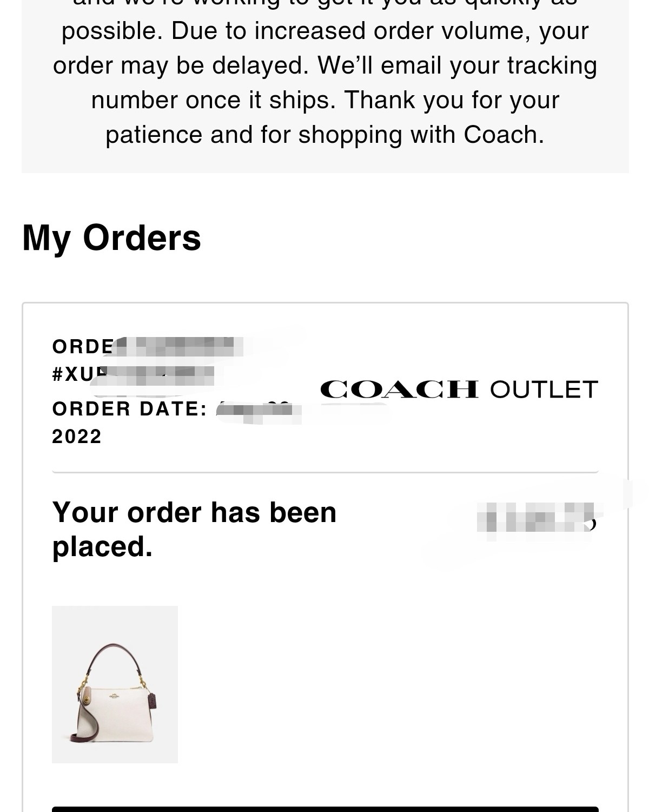
Task: Click the COACH serif wordmark
Action: 399,389
